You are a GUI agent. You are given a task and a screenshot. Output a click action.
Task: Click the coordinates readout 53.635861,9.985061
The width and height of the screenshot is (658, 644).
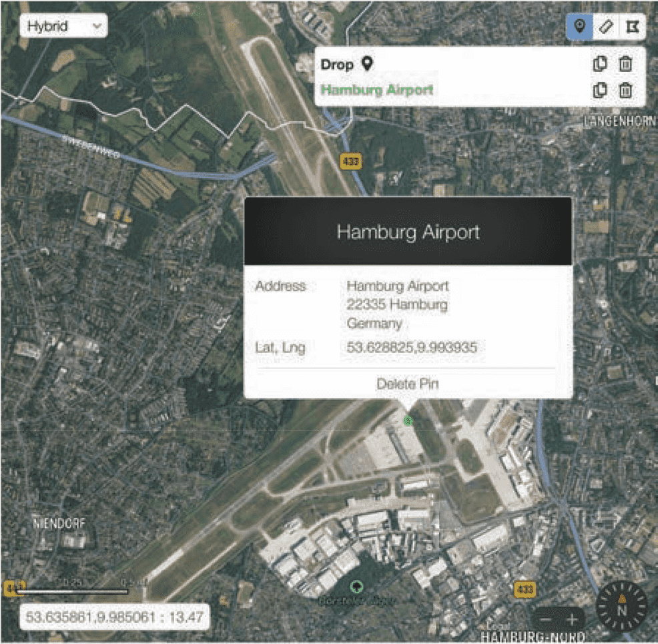(115, 617)
